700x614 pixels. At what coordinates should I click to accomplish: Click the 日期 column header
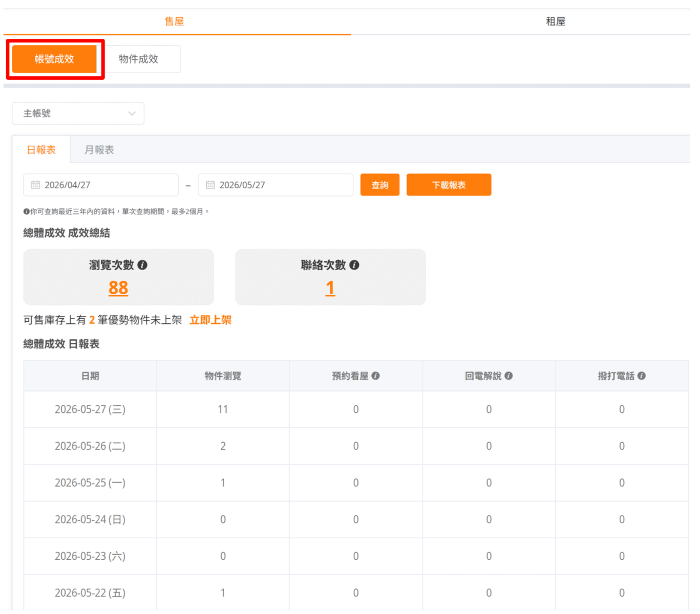pyautogui.click(x=90, y=376)
